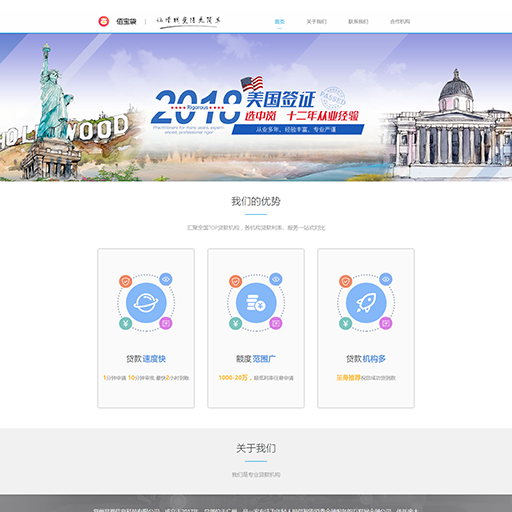Select the 额度 范围广 card title

(x=256, y=359)
